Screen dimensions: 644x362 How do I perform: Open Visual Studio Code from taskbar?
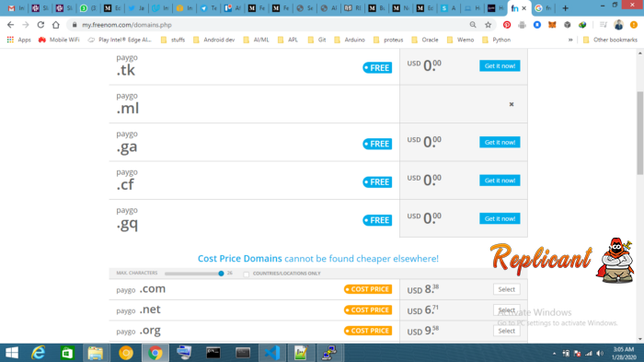(272, 353)
